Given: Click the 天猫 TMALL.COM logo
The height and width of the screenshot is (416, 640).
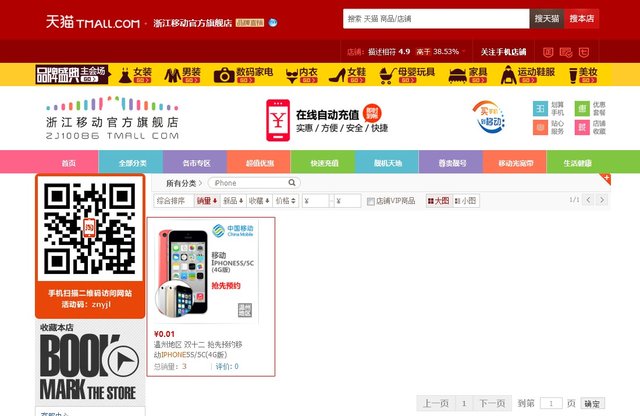Looking at the screenshot, I should tap(93, 22).
